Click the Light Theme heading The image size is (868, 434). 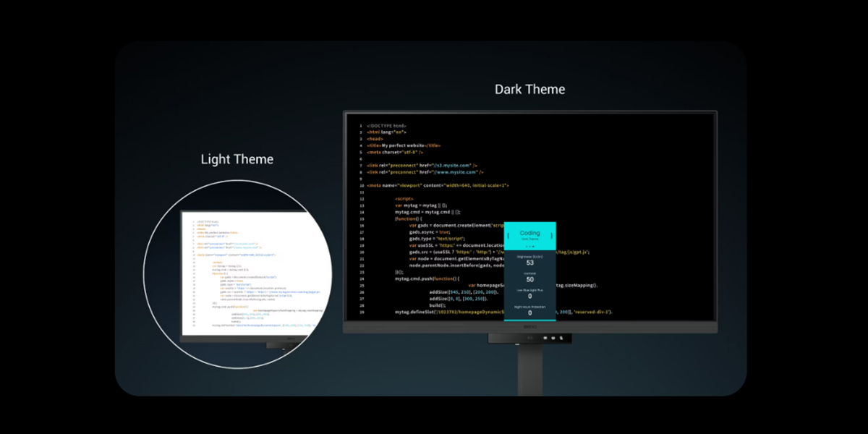[237, 159]
